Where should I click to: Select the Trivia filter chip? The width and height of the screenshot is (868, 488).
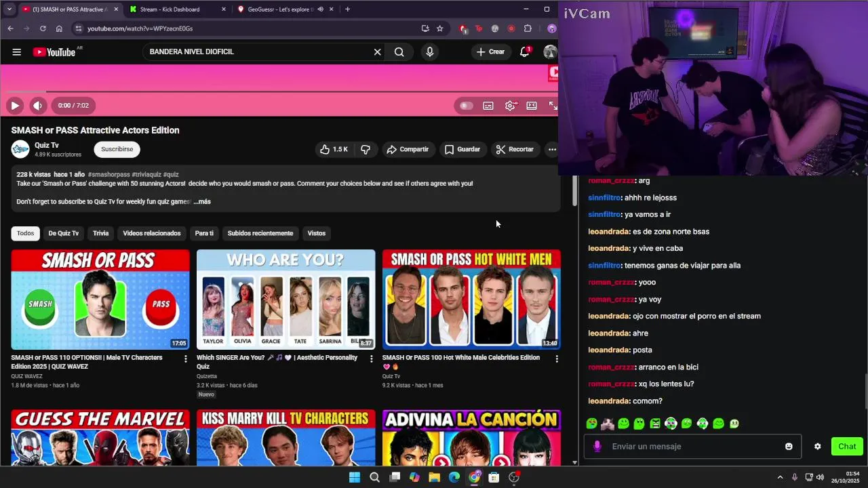pyautogui.click(x=100, y=233)
